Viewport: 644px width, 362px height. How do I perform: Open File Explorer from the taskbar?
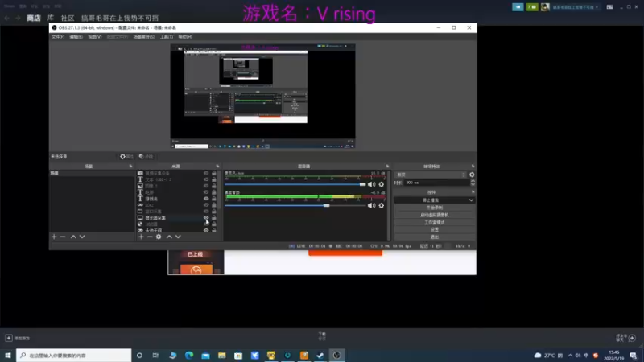[x=222, y=355]
